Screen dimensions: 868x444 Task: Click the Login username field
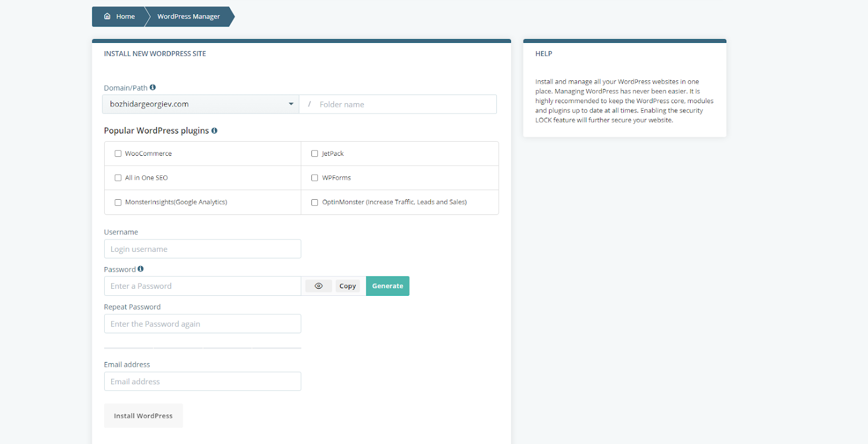202,249
